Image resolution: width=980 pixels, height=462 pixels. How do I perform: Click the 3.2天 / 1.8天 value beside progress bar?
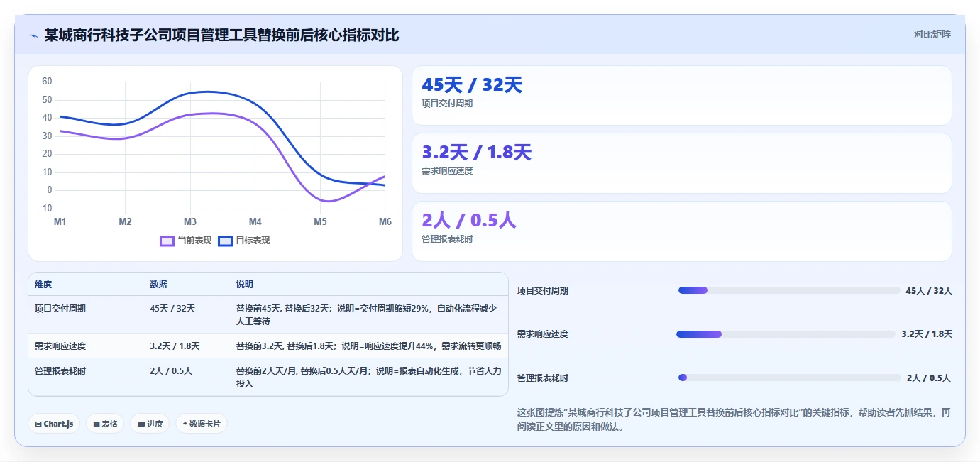click(x=927, y=334)
